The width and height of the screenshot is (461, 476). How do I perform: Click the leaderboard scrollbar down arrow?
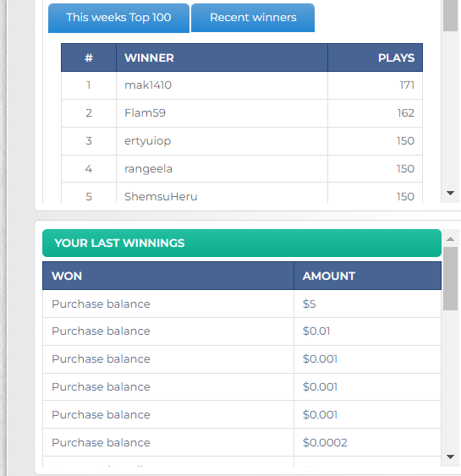(450, 193)
